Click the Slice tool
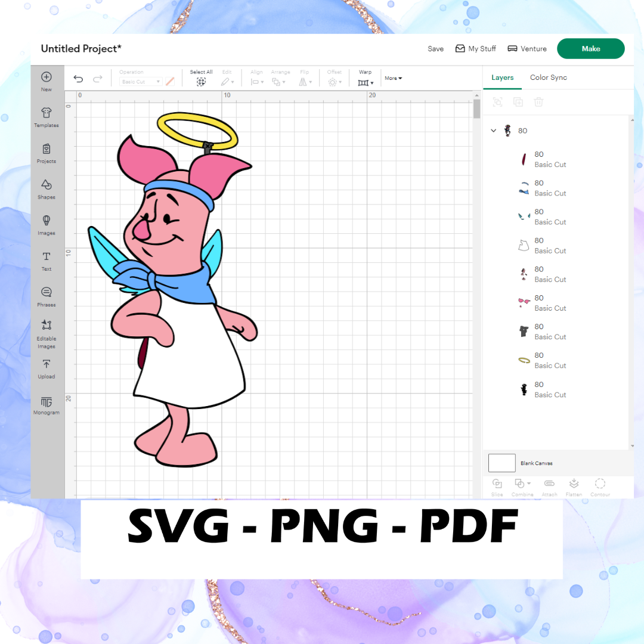 [x=497, y=487]
